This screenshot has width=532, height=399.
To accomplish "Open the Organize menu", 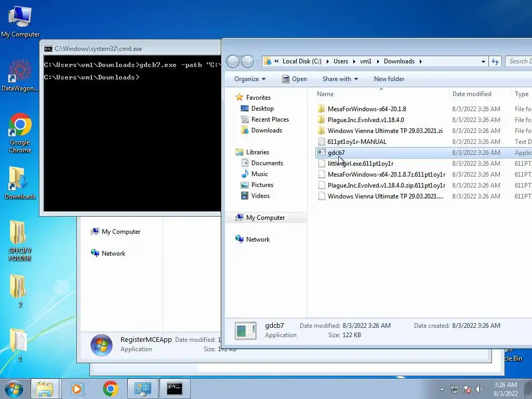I will coord(250,79).
